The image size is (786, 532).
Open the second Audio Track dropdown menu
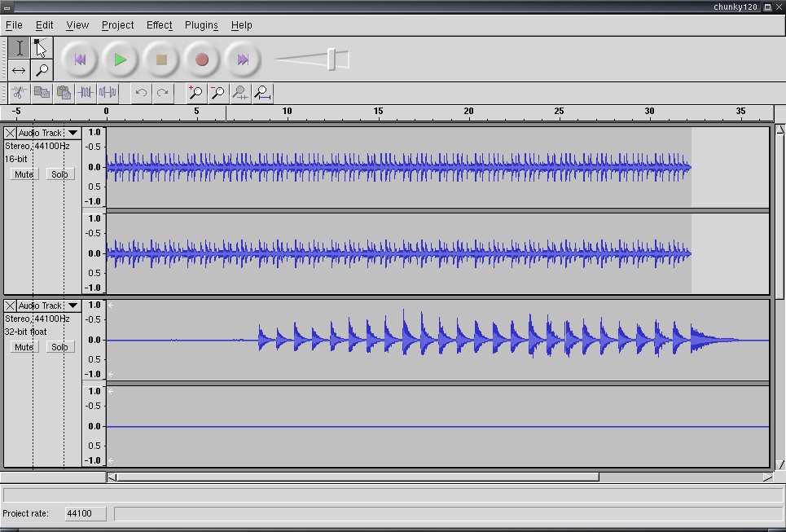[72, 306]
